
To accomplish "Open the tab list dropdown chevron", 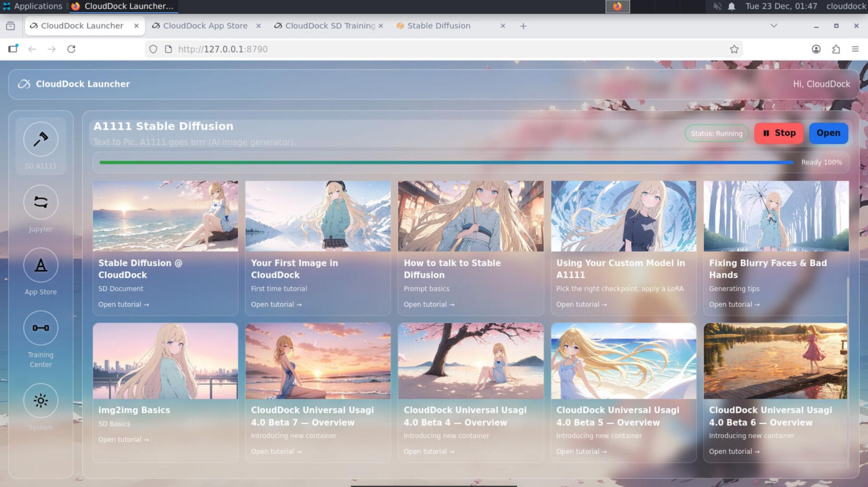I will (x=774, y=26).
